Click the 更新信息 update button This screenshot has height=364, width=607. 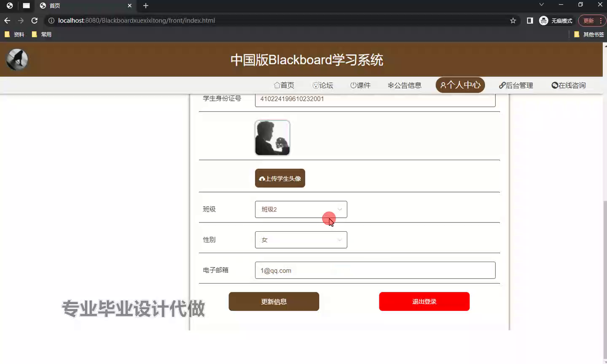tap(274, 302)
